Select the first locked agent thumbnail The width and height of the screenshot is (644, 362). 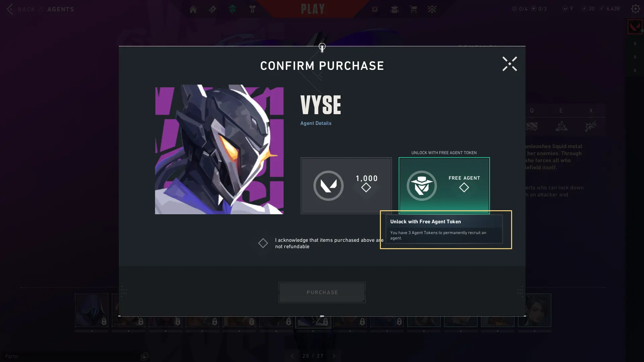click(92, 310)
